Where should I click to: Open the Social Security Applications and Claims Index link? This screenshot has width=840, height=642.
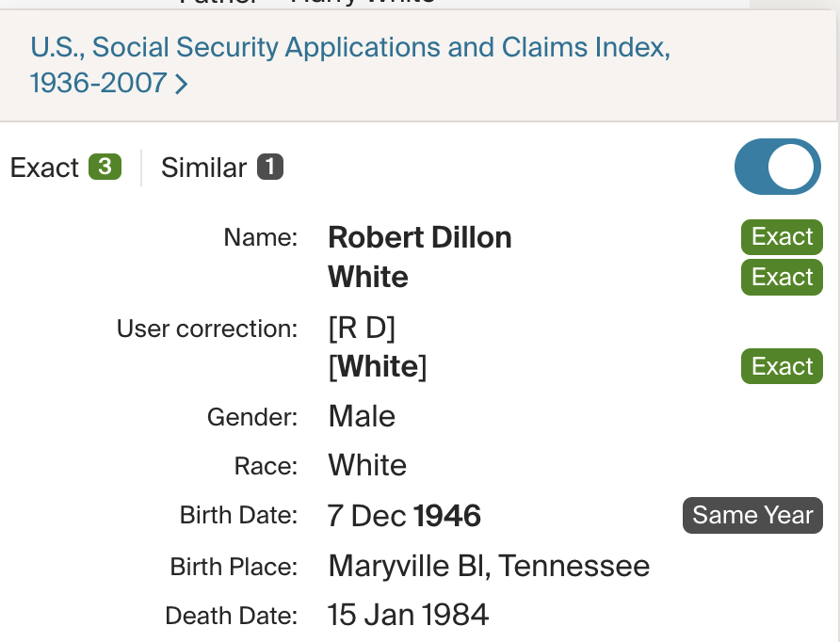[x=349, y=48]
